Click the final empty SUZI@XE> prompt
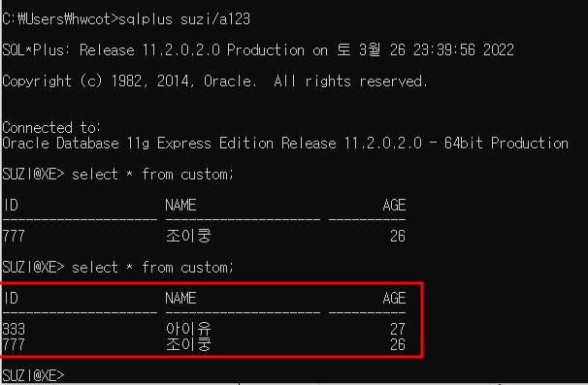The height and width of the screenshot is (385, 588). pyautogui.click(x=33, y=375)
